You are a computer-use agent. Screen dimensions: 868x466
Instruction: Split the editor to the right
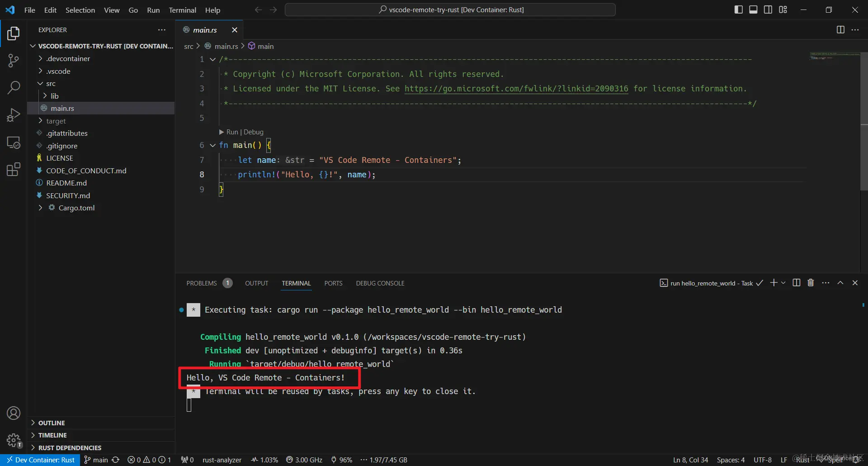(840, 30)
